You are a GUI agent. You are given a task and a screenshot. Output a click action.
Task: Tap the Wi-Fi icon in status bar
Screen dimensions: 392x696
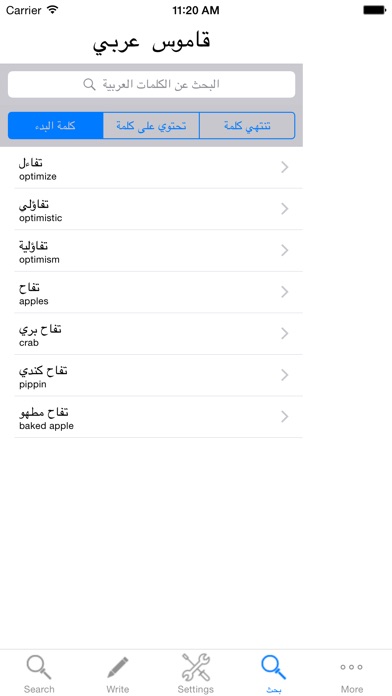click(x=53, y=9)
